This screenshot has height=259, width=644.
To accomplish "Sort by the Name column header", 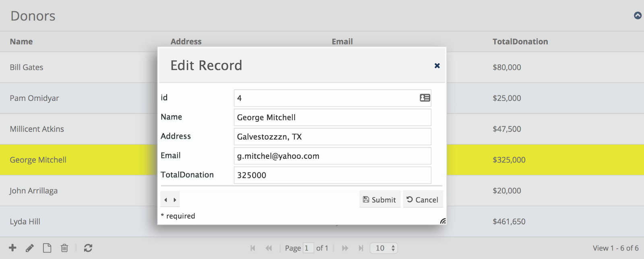I will pos(21,41).
